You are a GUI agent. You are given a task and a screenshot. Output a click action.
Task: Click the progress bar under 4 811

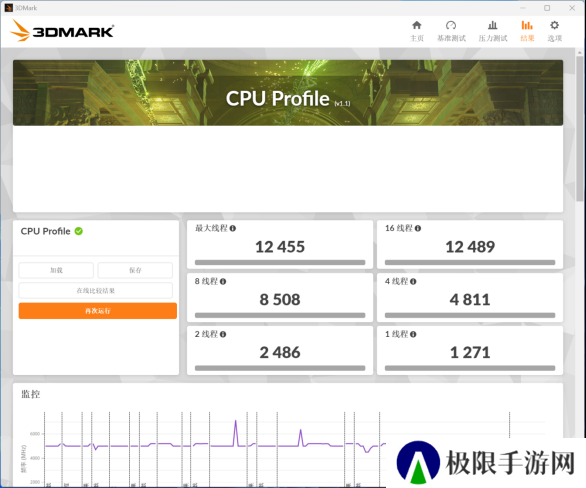(470, 315)
